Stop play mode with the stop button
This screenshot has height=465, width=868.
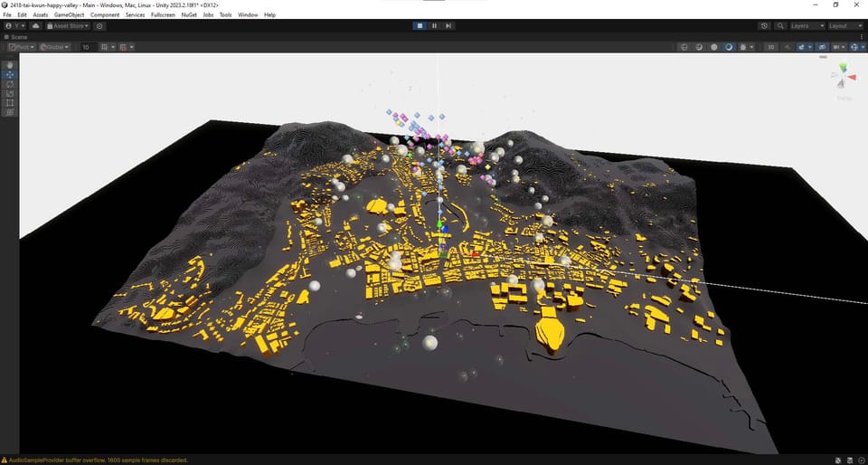[420, 25]
